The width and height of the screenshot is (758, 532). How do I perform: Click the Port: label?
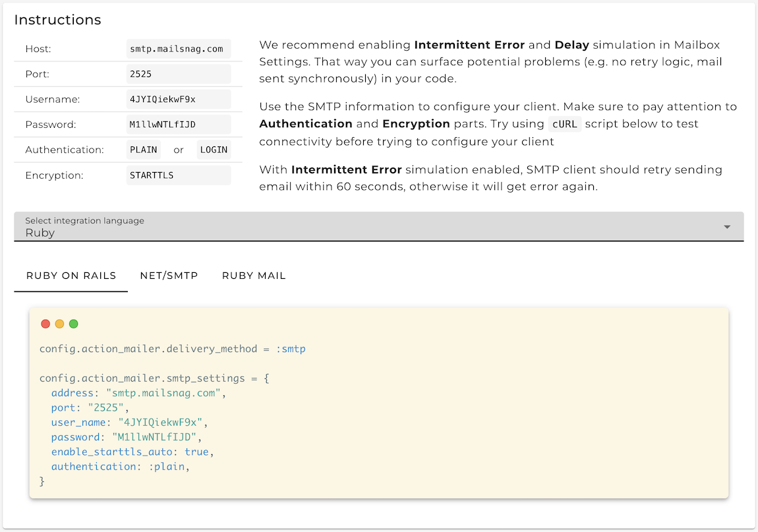click(37, 74)
